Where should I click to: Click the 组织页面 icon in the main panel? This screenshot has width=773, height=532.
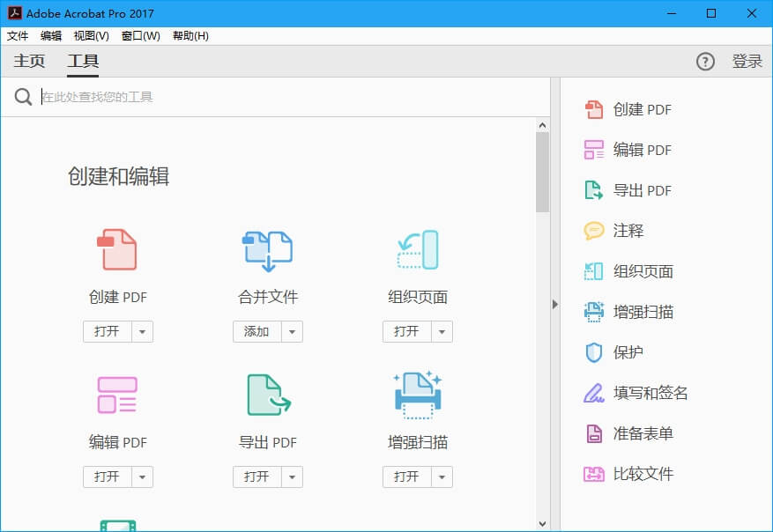point(417,250)
